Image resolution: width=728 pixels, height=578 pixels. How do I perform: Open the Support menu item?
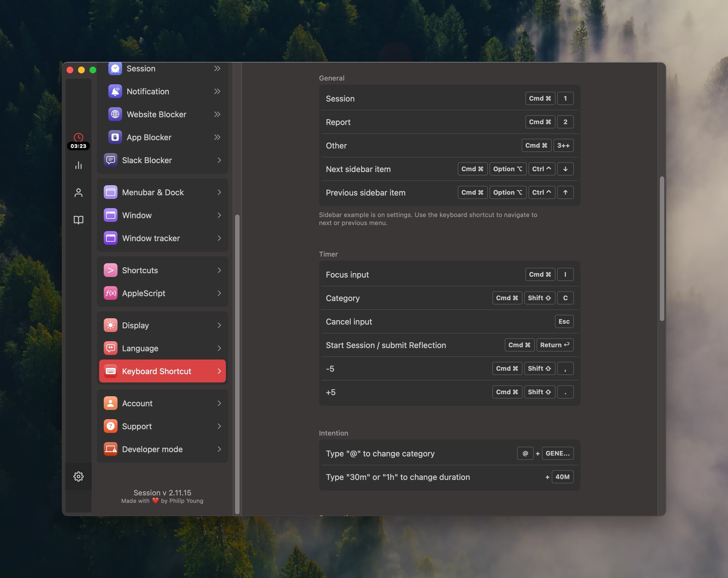tap(136, 426)
